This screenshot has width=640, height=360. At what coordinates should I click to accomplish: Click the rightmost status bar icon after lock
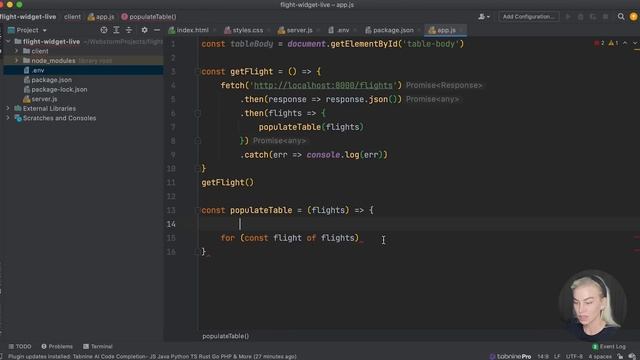click(x=632, y=356)
